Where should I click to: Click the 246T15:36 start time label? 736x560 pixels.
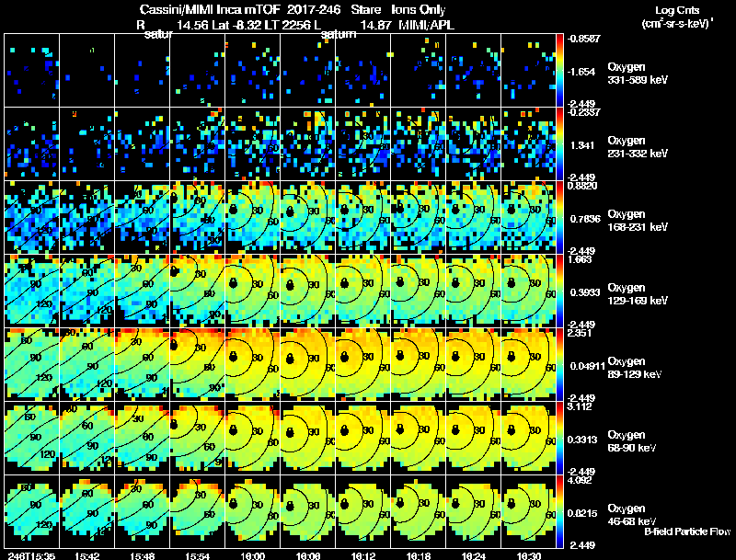pyautogui.click(x=31, y=556)
